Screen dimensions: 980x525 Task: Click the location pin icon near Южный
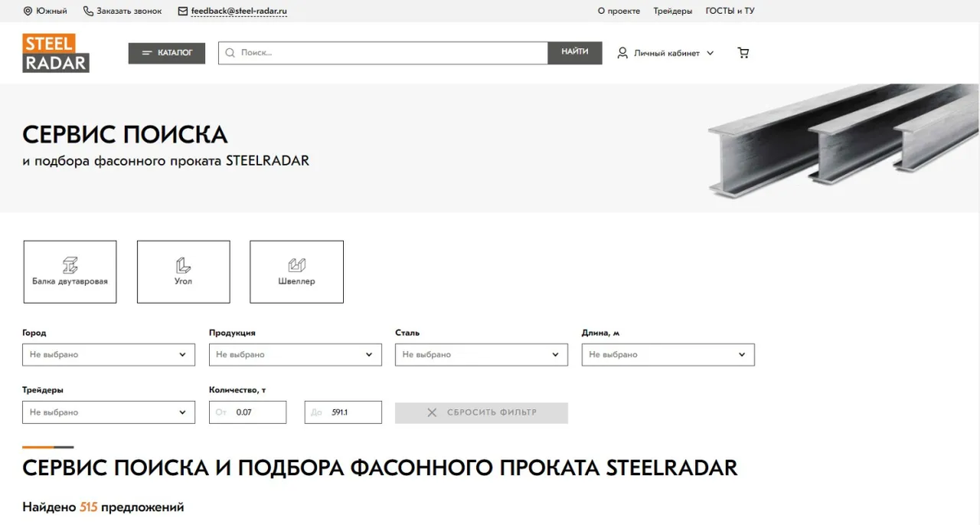click(x=27, y=11)
